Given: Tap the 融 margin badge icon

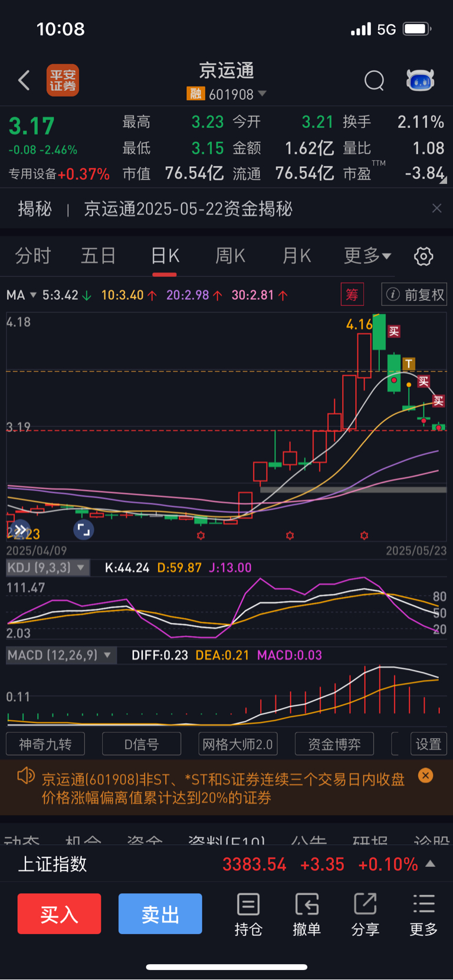Looking at the screenshot, I should pyautogui.click(x=195, y=94).
